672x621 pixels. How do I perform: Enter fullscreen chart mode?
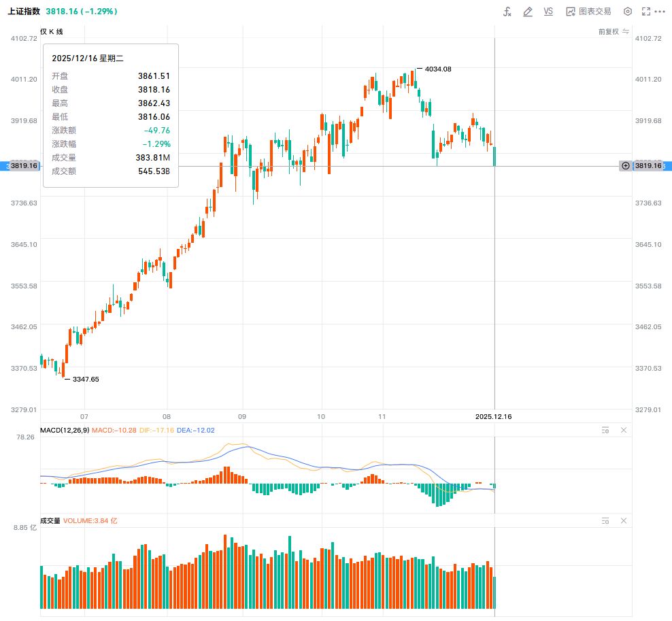pos(646,12)
